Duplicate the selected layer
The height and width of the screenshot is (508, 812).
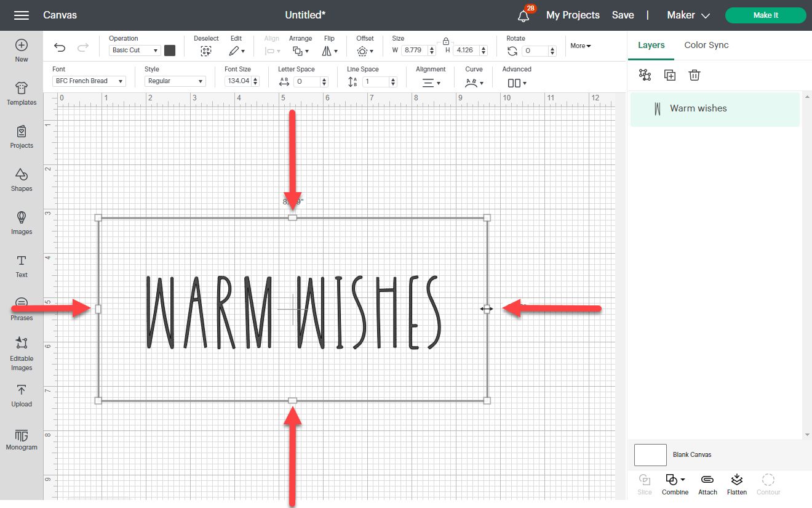(x=669, y=75)
